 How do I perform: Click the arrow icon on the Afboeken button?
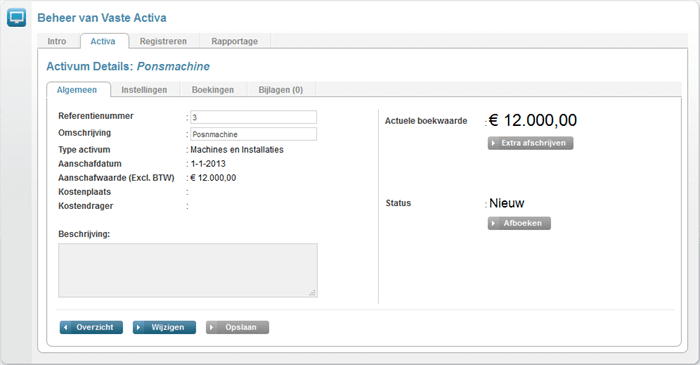493,223
